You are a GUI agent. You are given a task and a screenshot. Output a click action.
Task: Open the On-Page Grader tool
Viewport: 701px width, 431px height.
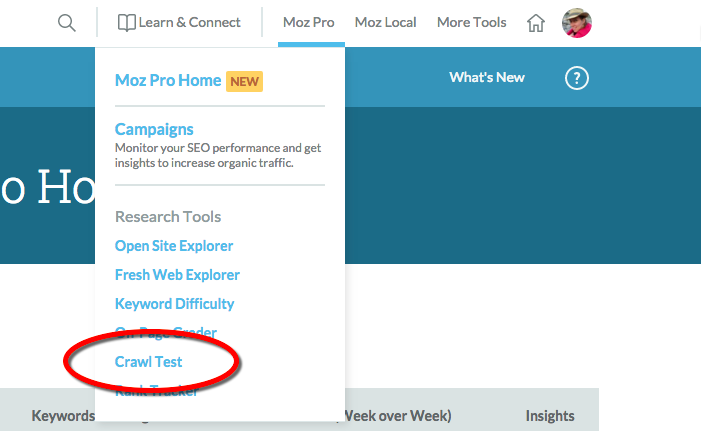pyautogui.click(x=166, y=332)
